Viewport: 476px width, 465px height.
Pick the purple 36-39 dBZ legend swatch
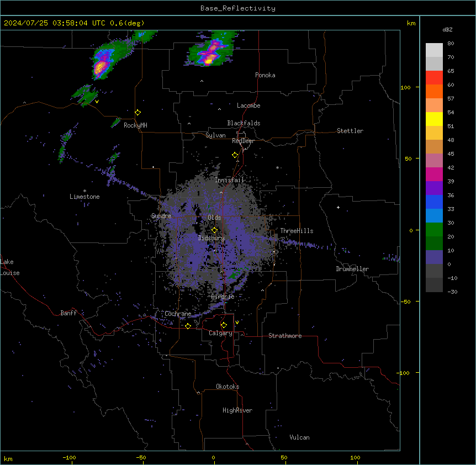click(x=434, y=188)
